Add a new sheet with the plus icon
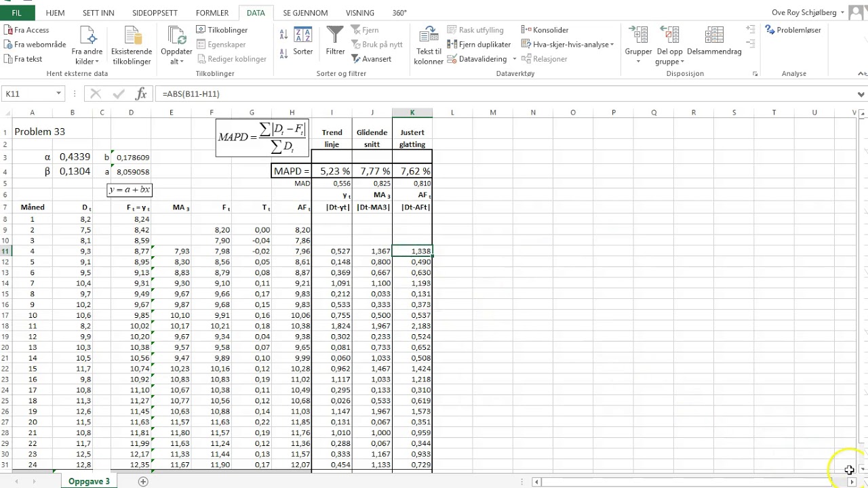Image resolution: width=868 pixels, height=488 pixels. tap(143, 481)
